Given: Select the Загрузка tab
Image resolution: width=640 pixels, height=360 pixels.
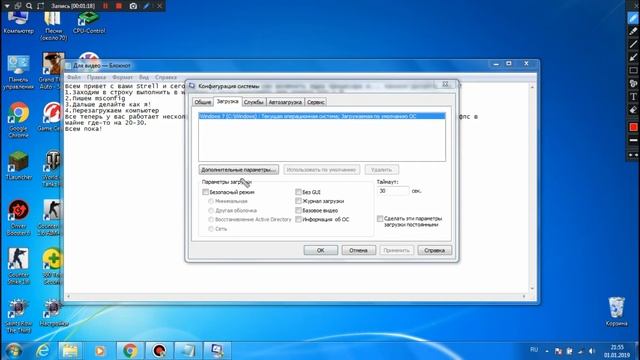Looking at the screenshot, I should [227, 101].
